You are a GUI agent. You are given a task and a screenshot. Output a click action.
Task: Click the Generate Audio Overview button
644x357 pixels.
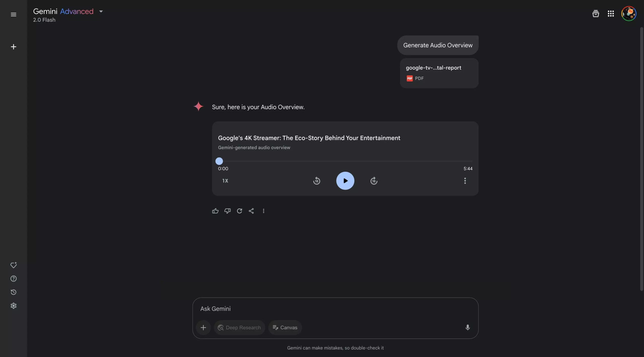[437, 45]
